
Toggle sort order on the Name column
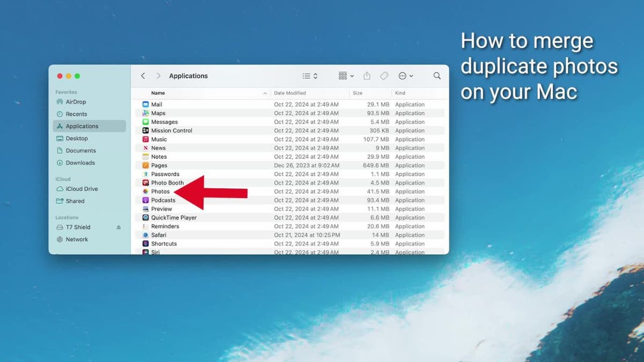(158, 92)
